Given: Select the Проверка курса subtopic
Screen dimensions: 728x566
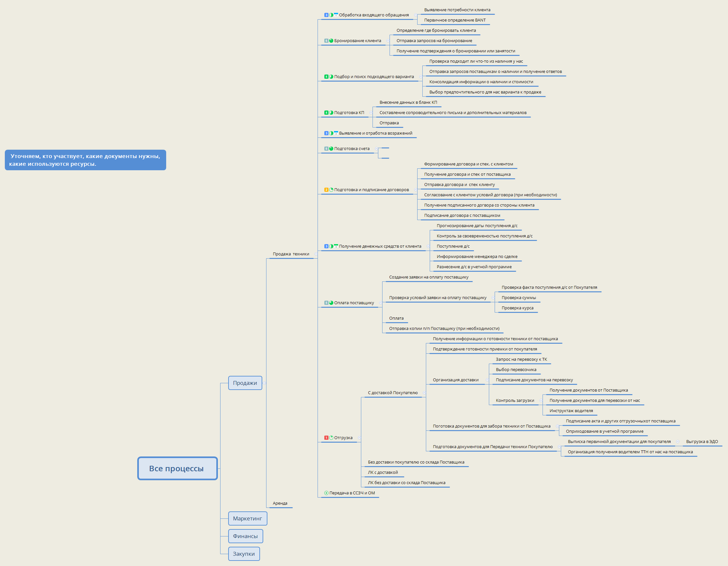Looking at the screenshot, I should click(x=517, y=308).
